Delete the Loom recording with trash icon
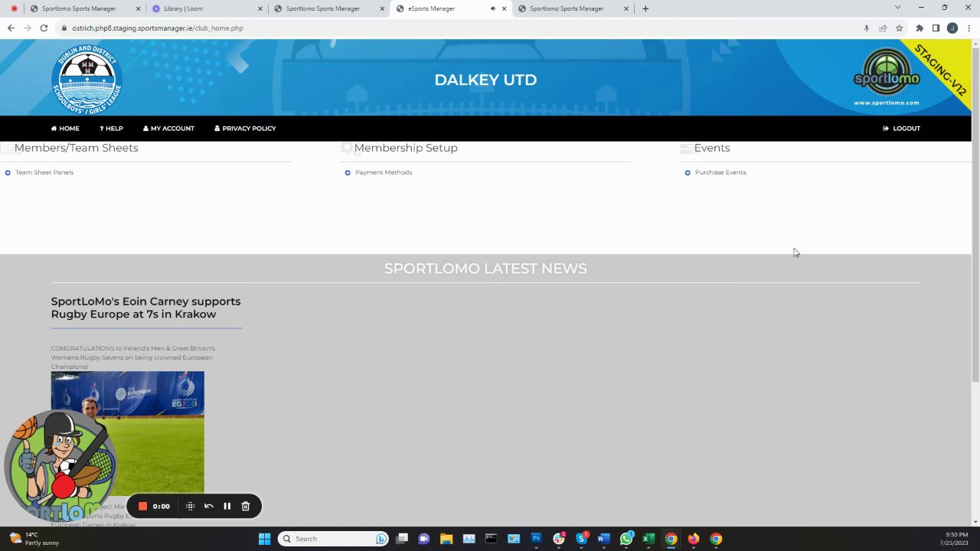Image resolution: width=980 pixels, height=551 pixels. pyautogui.click(x=246, y=506)
